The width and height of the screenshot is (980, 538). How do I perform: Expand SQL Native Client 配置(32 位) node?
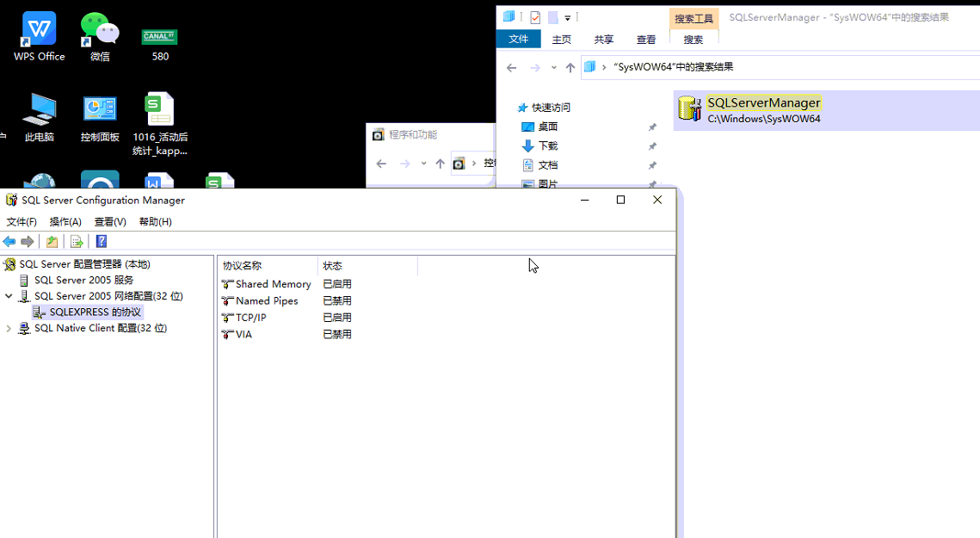click(9, 328)
